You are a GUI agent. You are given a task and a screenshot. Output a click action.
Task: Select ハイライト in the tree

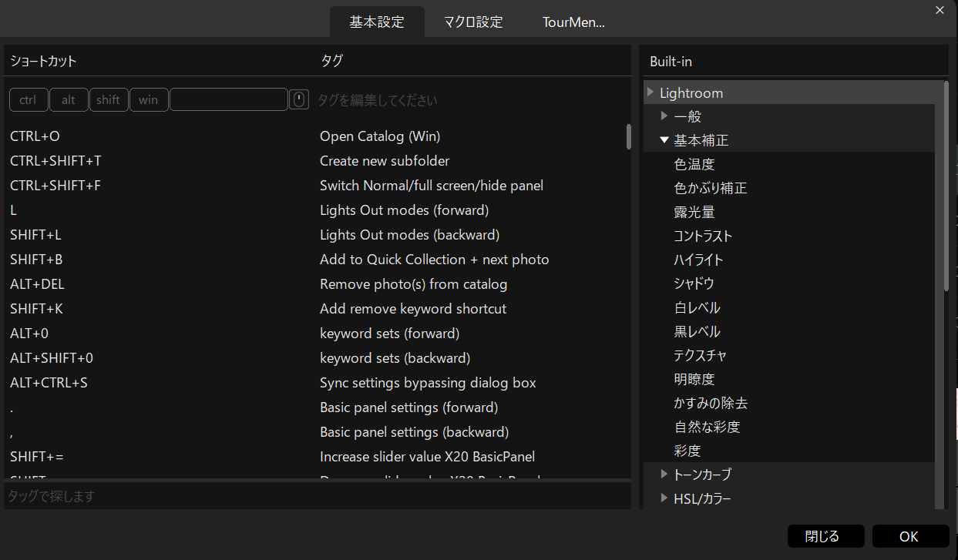[x=698, y=260]
